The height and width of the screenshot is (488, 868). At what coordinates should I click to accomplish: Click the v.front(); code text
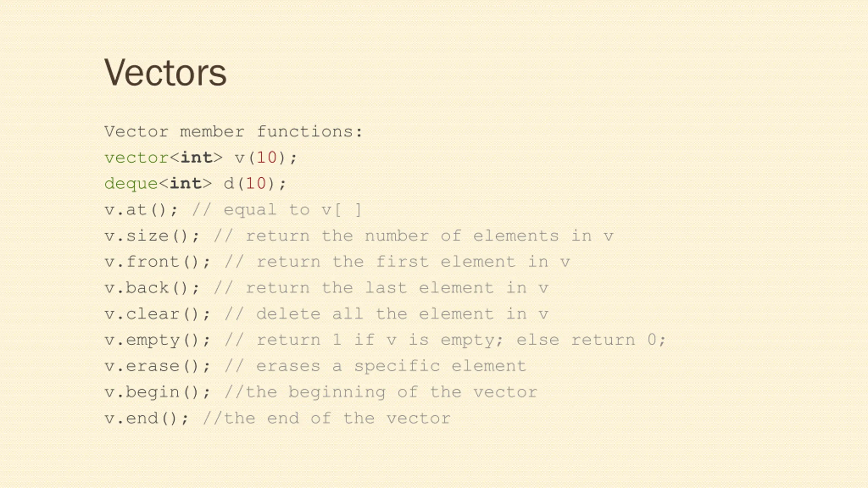click(157, 262)
